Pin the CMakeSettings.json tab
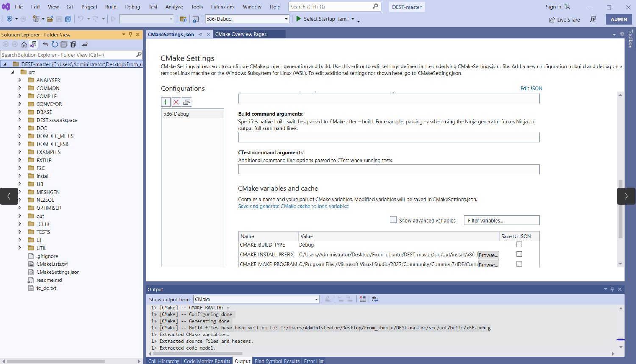The image size is (636, 364). (200, 35)
